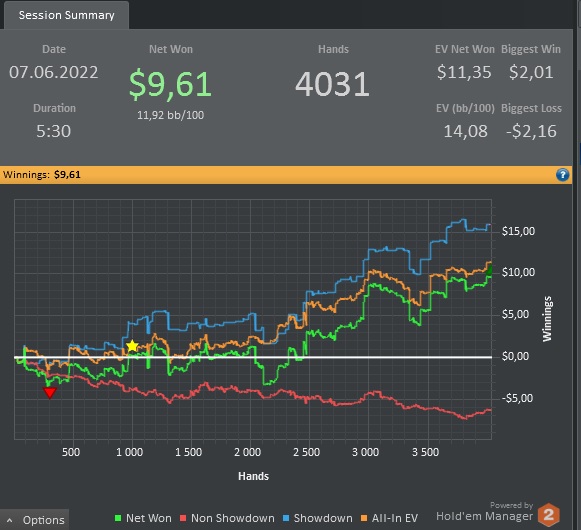Click the $0,00 y-axis label
Image resolution: width=581 pixels, height=530 pixels.
(x=515, y=356)
